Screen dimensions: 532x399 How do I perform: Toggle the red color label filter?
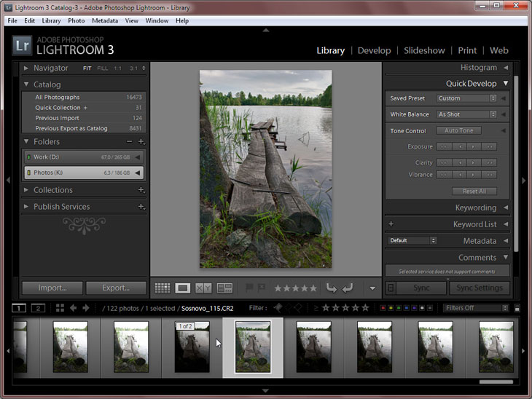(x=383, y=308)
